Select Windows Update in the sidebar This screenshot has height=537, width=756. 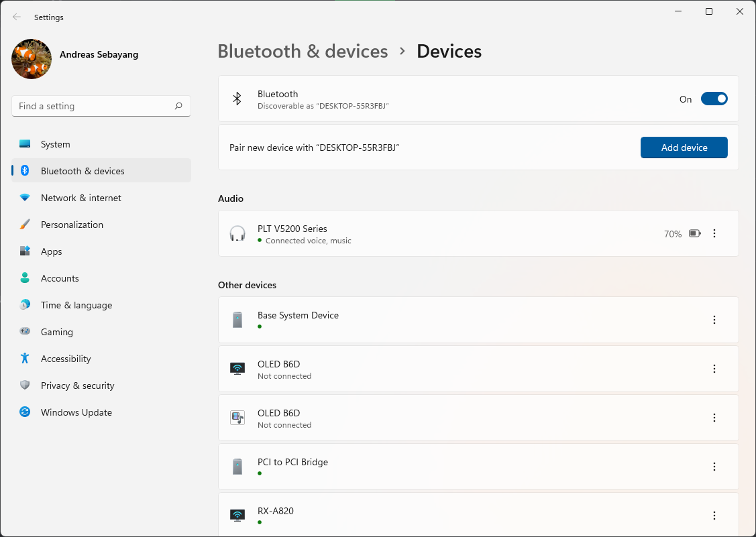pyautogui.click(x=76, y=412)
